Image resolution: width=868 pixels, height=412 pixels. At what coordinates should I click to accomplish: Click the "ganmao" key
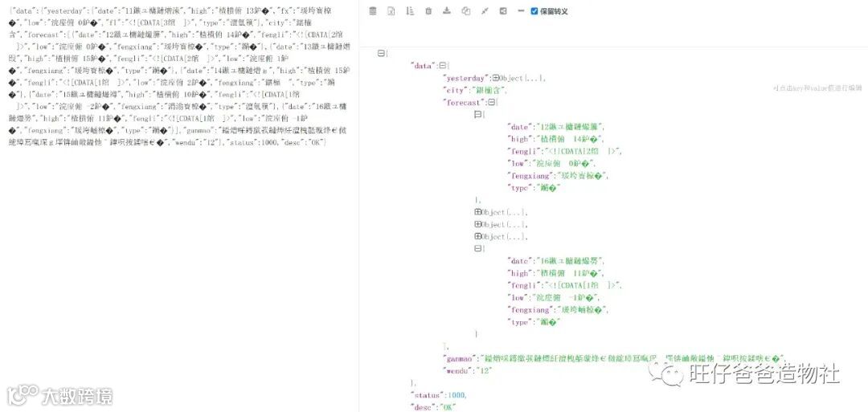461,359
